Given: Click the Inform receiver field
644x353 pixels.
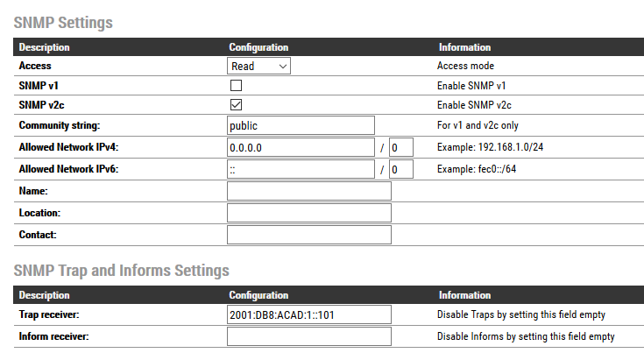Looking at the screenshot, I should click(308, 336).
